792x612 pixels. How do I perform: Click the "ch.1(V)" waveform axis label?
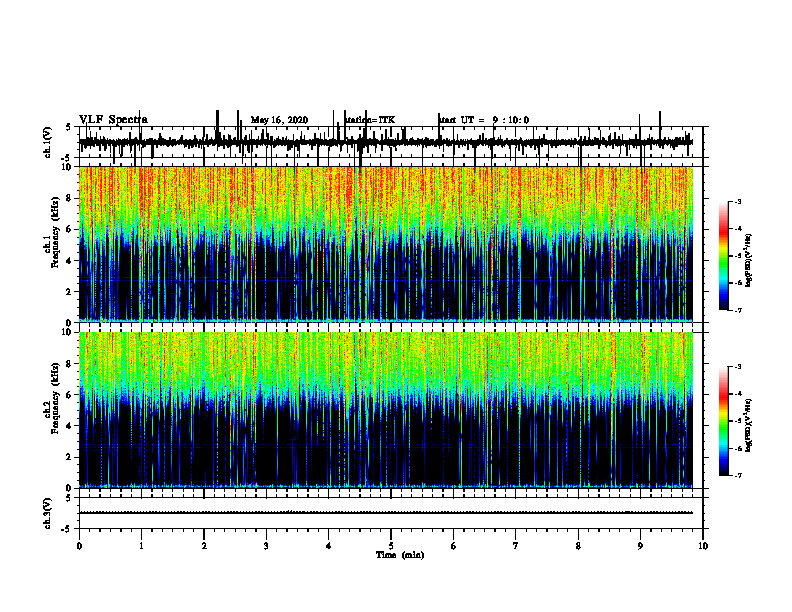tap(47, 142)
